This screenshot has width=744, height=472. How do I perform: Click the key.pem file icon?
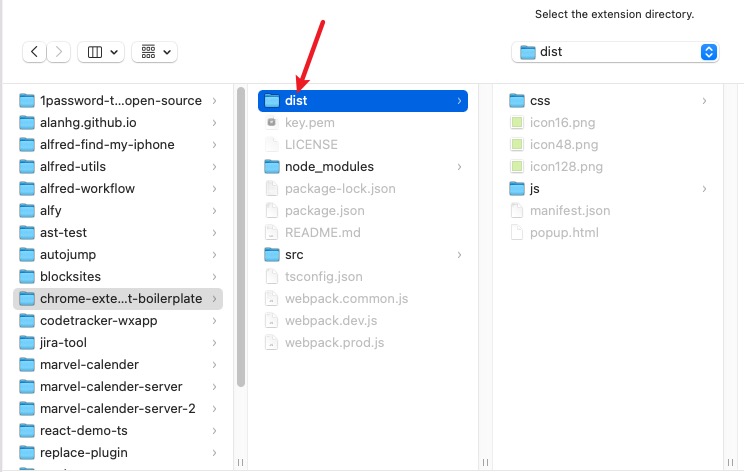click(x=271, y=122)
